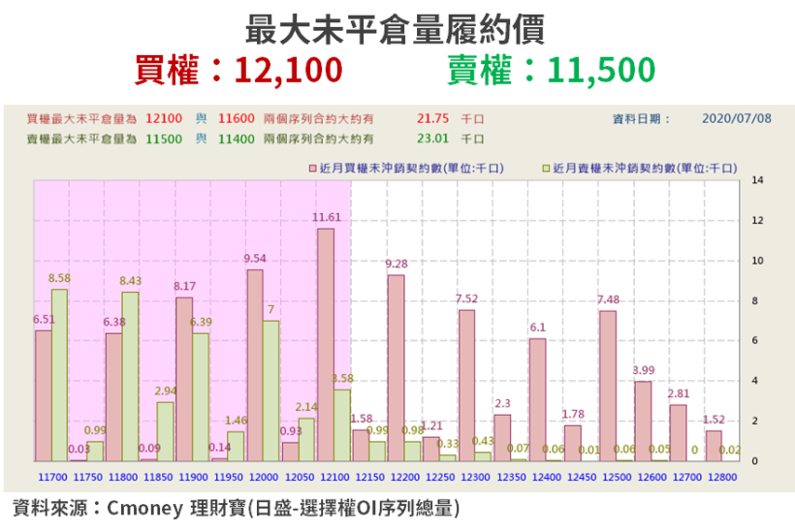Click the call bar labeled 7.52
Image resolution: width=795 pixels, height=532 pixels.
point(467,386)
